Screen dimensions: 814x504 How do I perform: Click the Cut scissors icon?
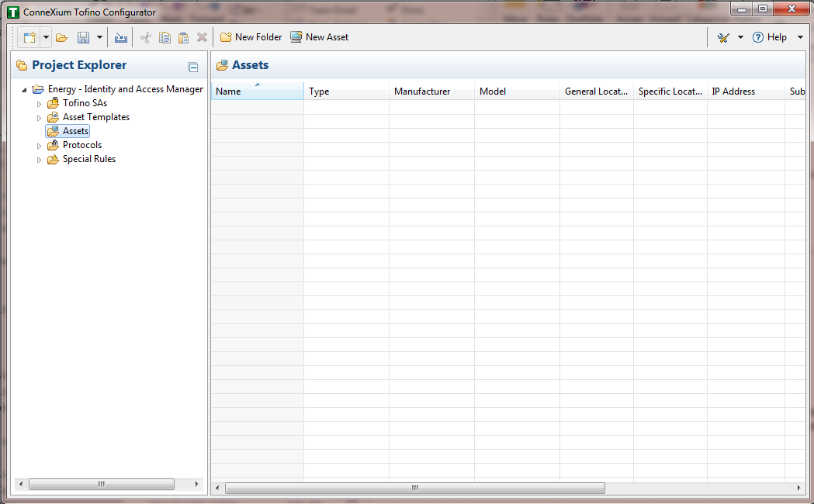point(146,37)
